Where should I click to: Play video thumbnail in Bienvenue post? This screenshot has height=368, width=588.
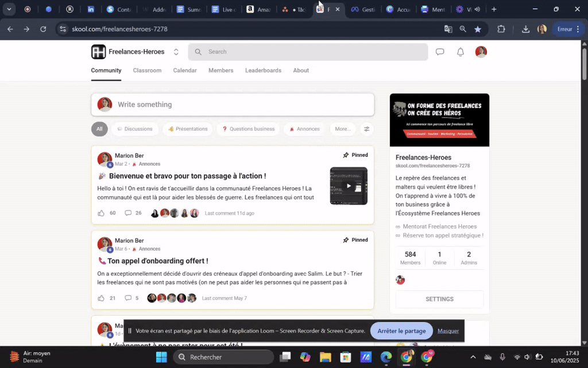coord(349,186)
